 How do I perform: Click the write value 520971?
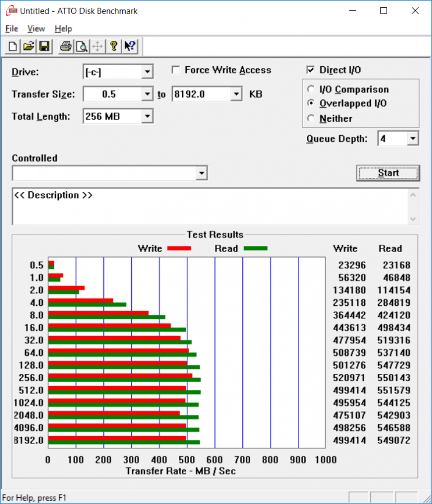pyautogui.click(x=350, y=378)
